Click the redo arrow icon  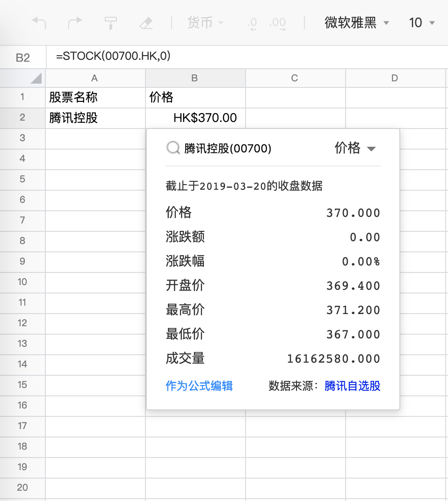[x=75, y=23]
